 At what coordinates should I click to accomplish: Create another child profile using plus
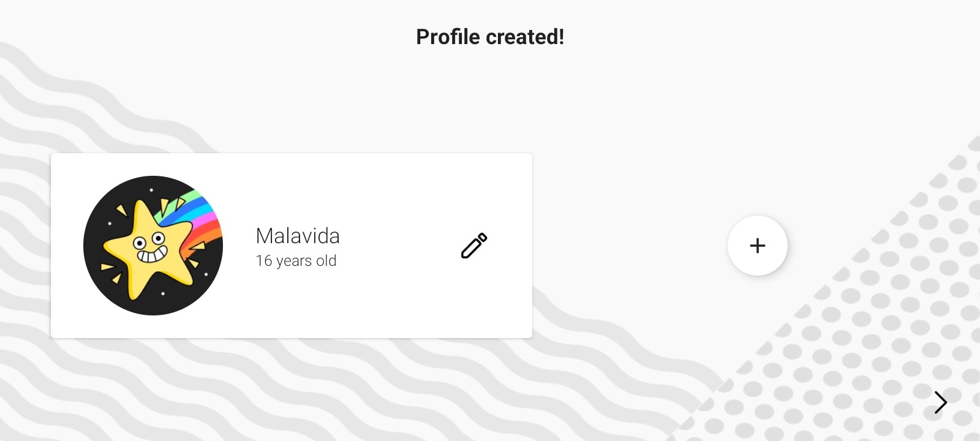pyautogui.click(x=758, y=246)
